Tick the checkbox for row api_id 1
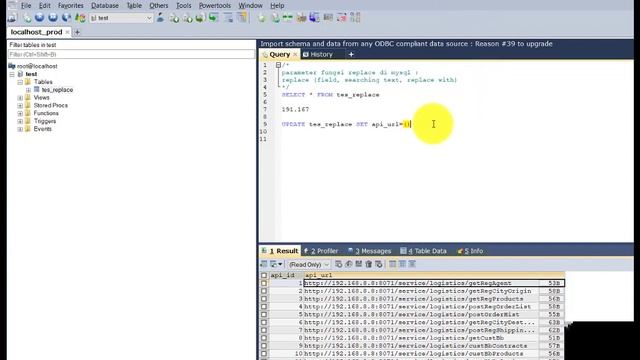This screenshot has width=640, height=360. pyautogui.click(x=264, y=283)
